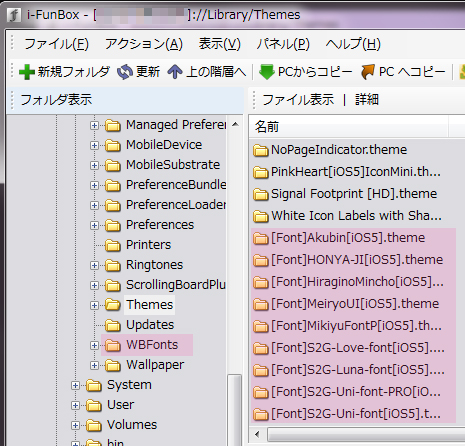This screenshot has width=465, height=446.
Task: Click the Wallpaper folder icon in tree
Action: [113, 365]
